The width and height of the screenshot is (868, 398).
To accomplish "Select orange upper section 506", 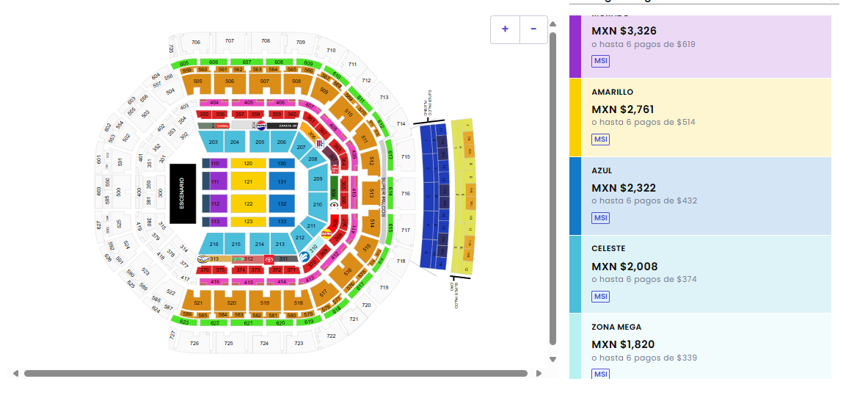I will click(230, 82).
